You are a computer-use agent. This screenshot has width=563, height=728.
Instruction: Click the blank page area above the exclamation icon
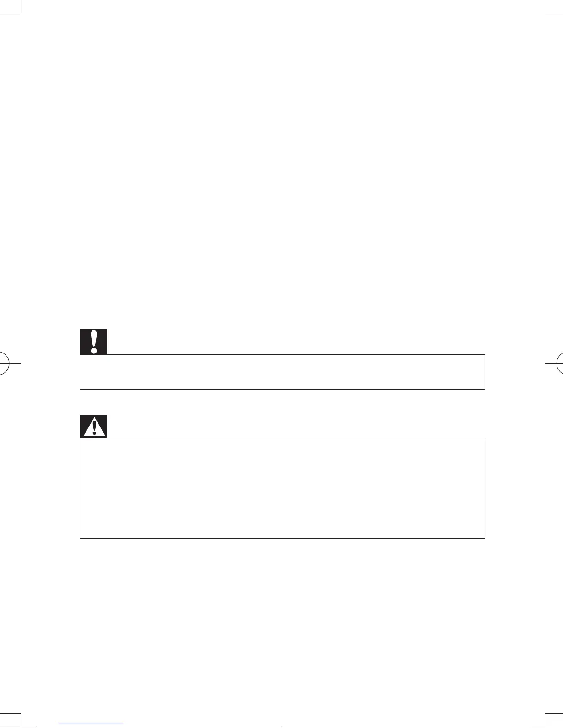point(282,184)
